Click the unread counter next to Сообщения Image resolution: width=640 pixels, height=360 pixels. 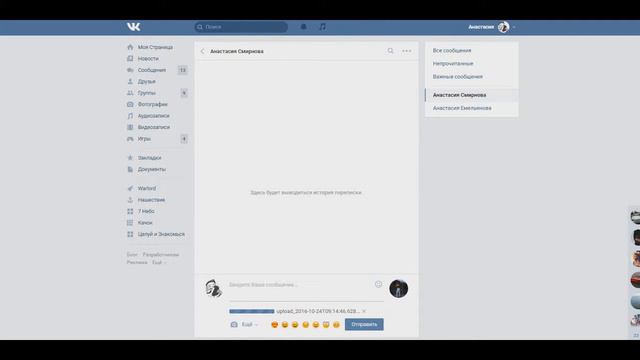click(183, 70)
